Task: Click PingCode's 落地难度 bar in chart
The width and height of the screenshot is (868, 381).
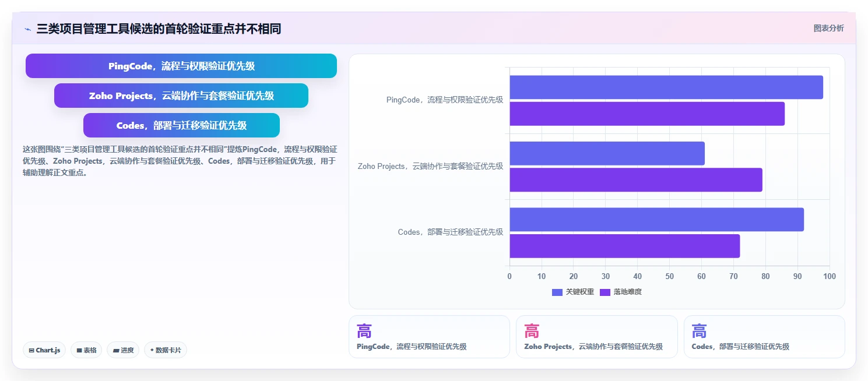Action: point(647,114)
